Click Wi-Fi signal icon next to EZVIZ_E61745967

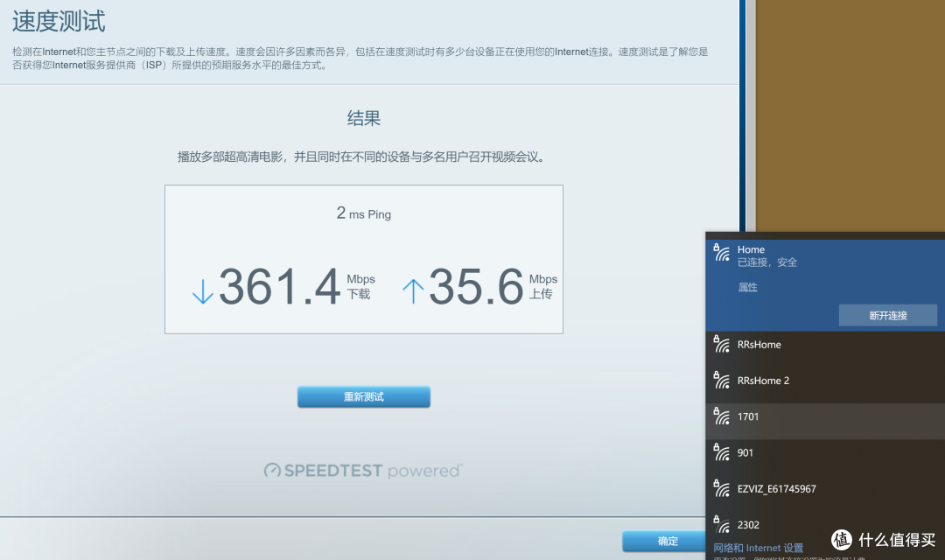[721, 488]
